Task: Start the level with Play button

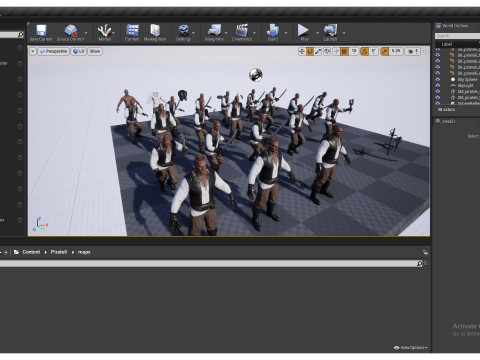Action: 304,32
